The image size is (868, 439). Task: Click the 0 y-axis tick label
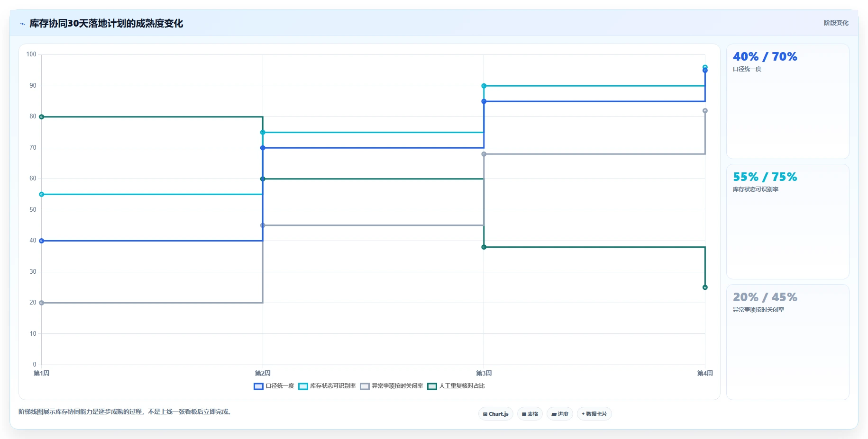coord(35,365)
